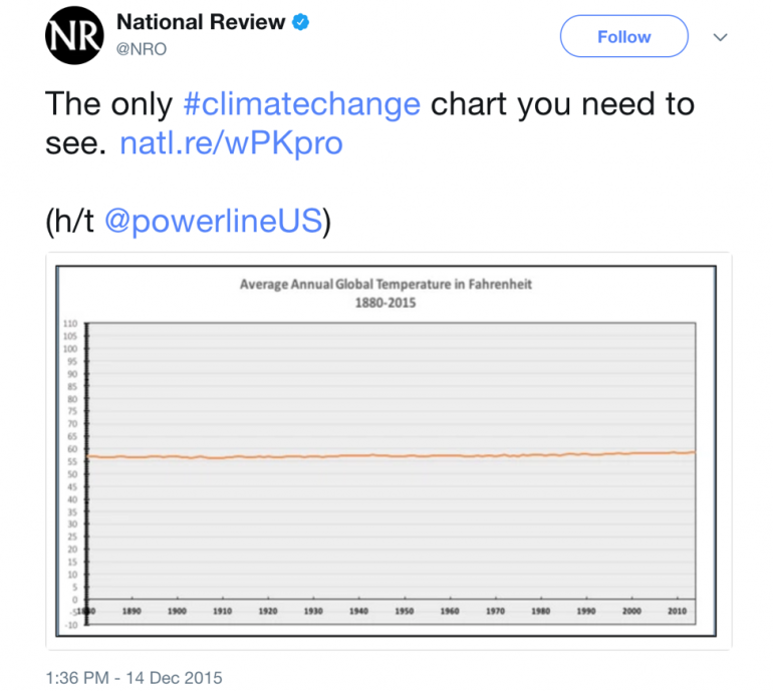Open the natl.re/wPKpro link

(x=231, y=144)
